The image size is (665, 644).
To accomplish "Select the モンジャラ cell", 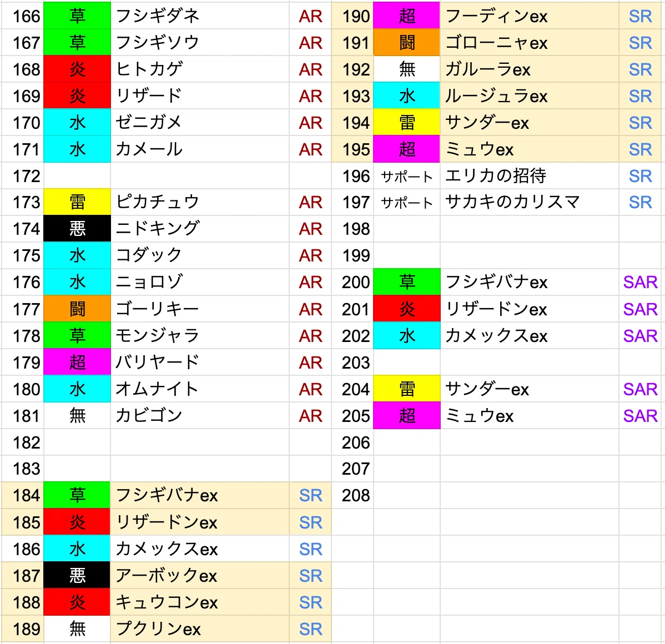I will [200, 335].
